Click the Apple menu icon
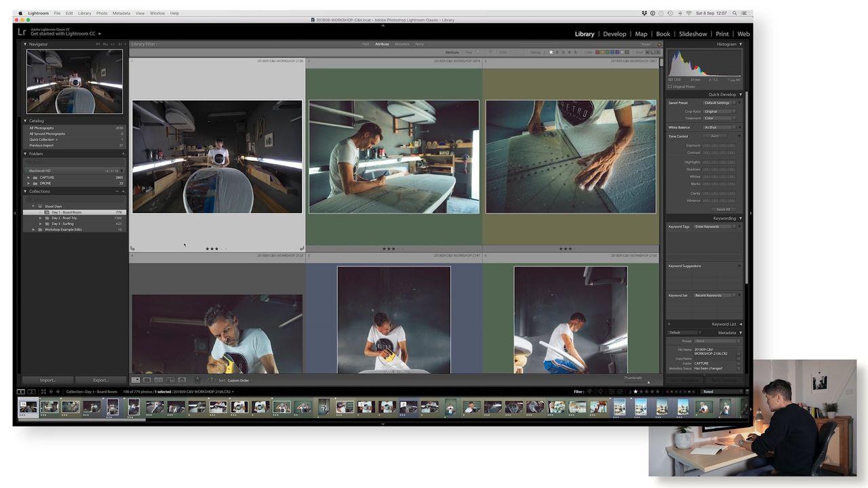The width and height of the screenshot is (868, 488). click(20, 13)
